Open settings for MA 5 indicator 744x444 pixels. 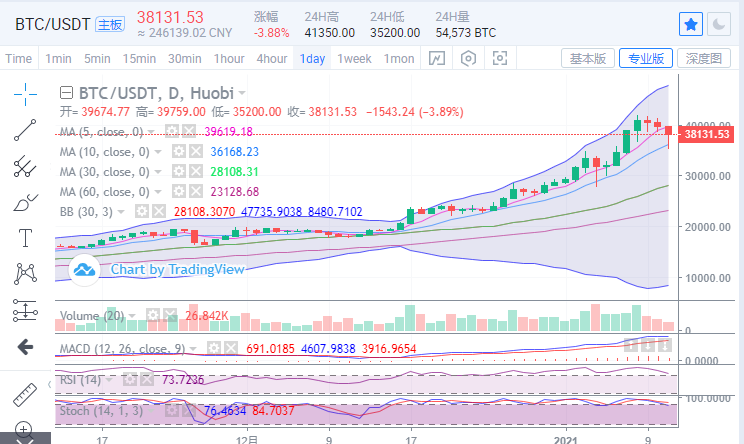tap(172, 131)
